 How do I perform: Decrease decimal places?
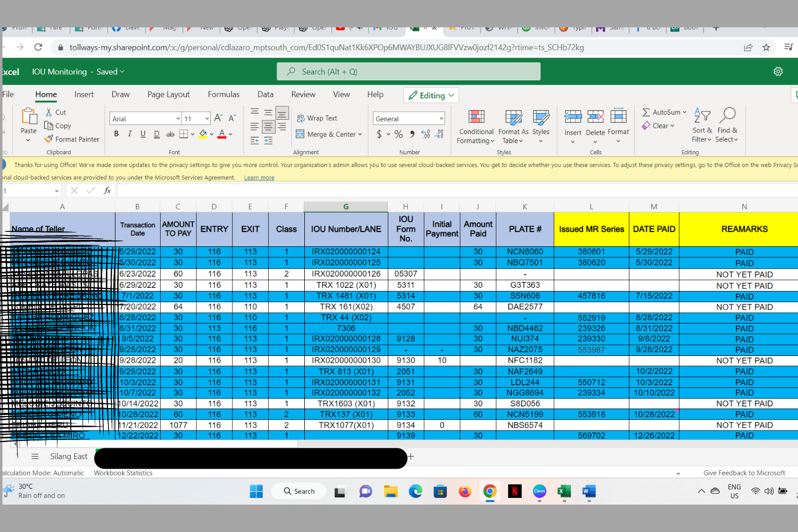439,134
